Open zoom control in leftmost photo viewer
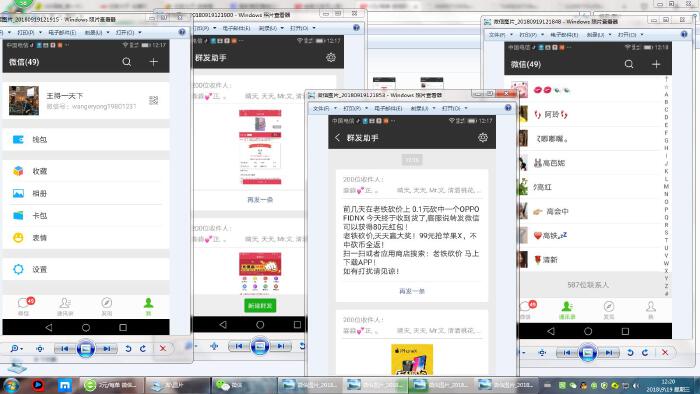This screenshot has height=394, width=700. (16, 348)
